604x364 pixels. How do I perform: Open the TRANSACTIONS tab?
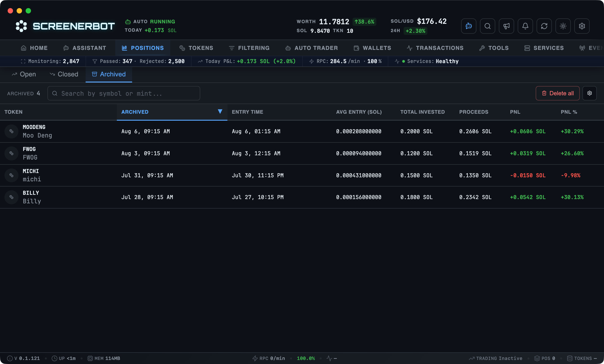(435, 48)
